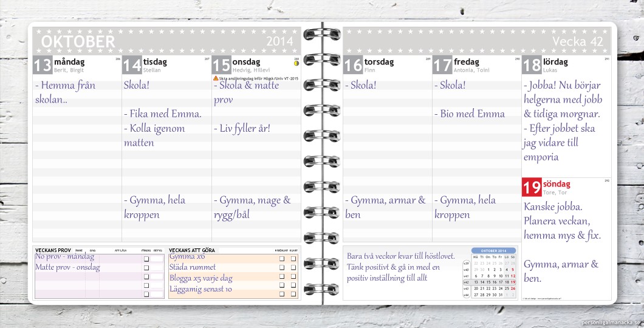The width and height of the screenshot is (644, 328).
Task: Click the gray 13 måndag date box
Action: (x=43, y=66)
